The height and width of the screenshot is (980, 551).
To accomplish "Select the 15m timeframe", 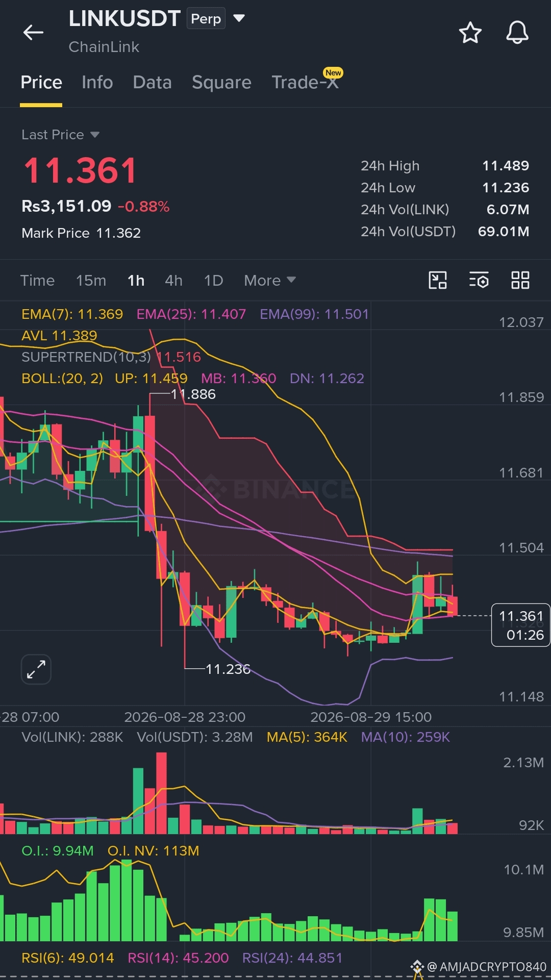I will [x=91, y=280].
